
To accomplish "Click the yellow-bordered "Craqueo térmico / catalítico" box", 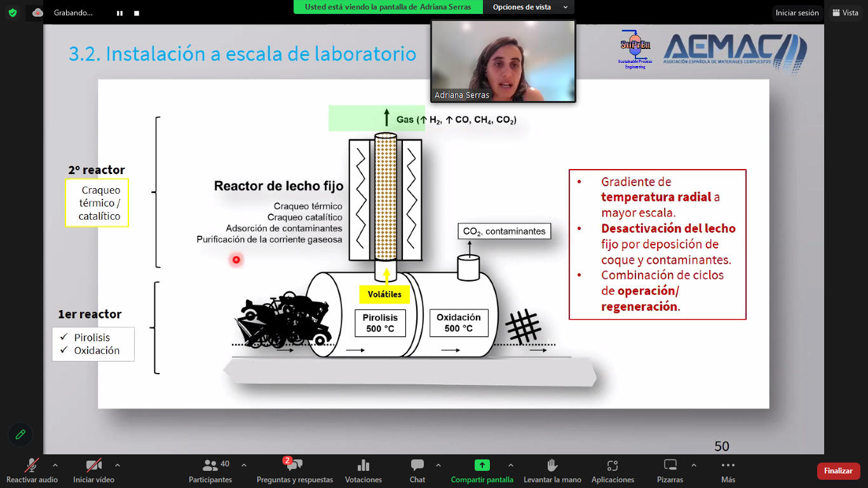I will [97, 203].
